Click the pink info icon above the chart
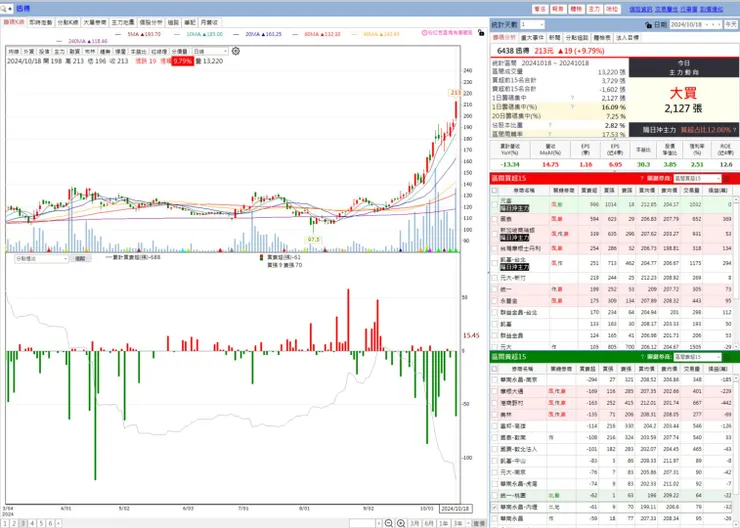Screen dimensions: 740x528 (x=424, y=33)
